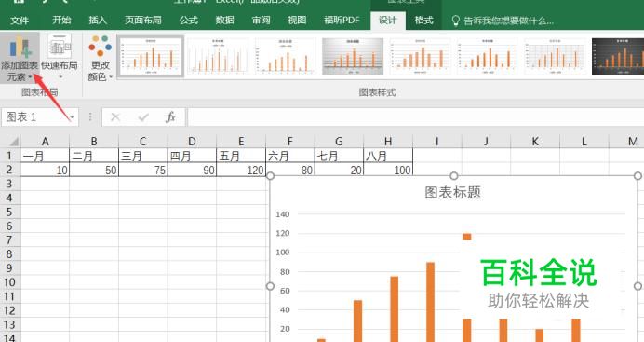This screenshot has width=644, height=342.
Task: Click cell containing 三月
Action: click(143, 156)
